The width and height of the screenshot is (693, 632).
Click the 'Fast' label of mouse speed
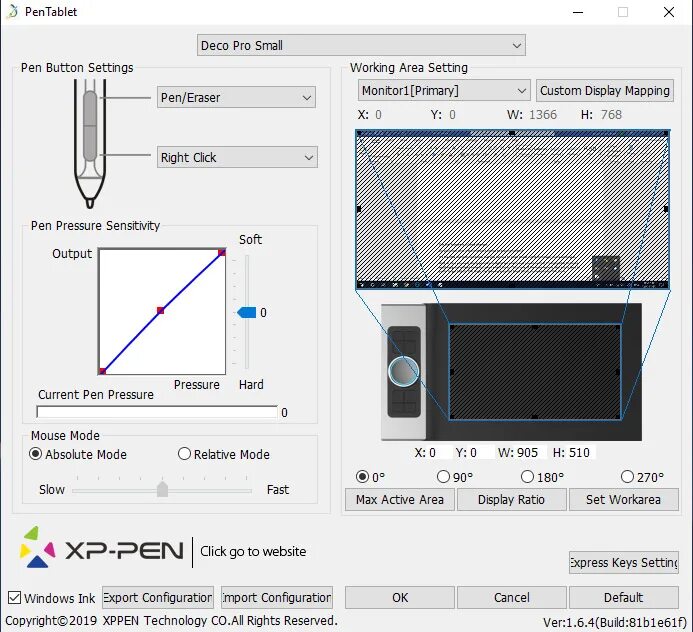278,489
